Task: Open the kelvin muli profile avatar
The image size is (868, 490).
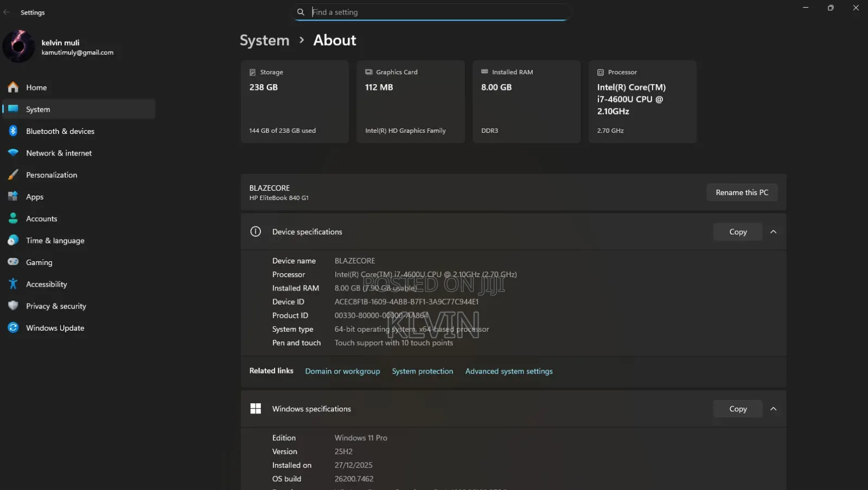Action: point(18,46)
